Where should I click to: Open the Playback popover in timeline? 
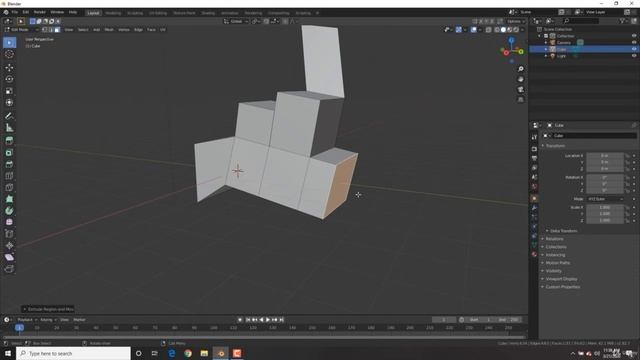(x=27, y=320)
